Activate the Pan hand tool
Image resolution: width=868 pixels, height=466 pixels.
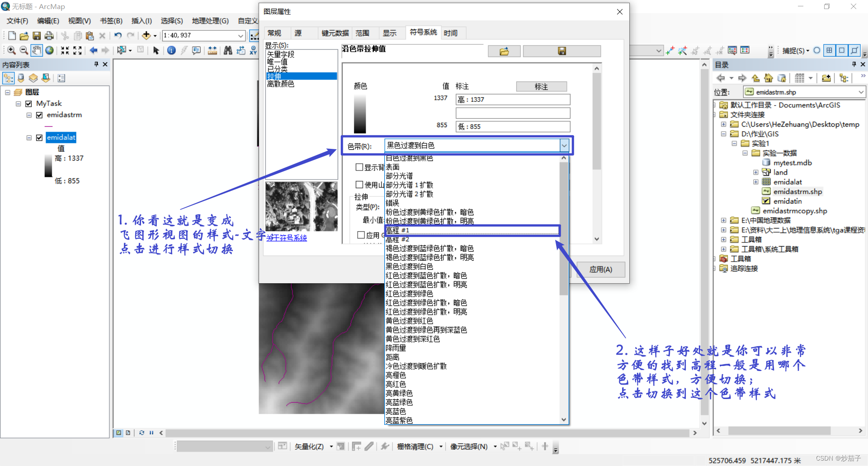[x=37, y=50]
